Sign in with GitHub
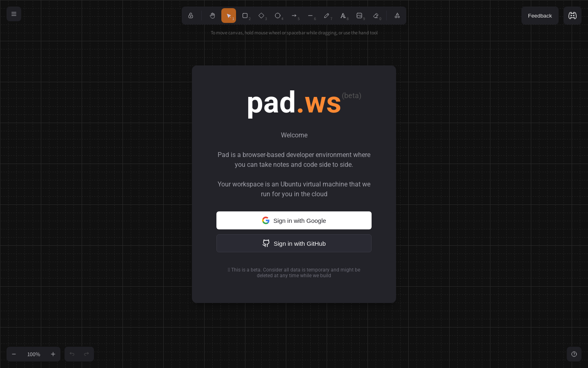This screenshot has height=368, width=588. tap(294, 243)
